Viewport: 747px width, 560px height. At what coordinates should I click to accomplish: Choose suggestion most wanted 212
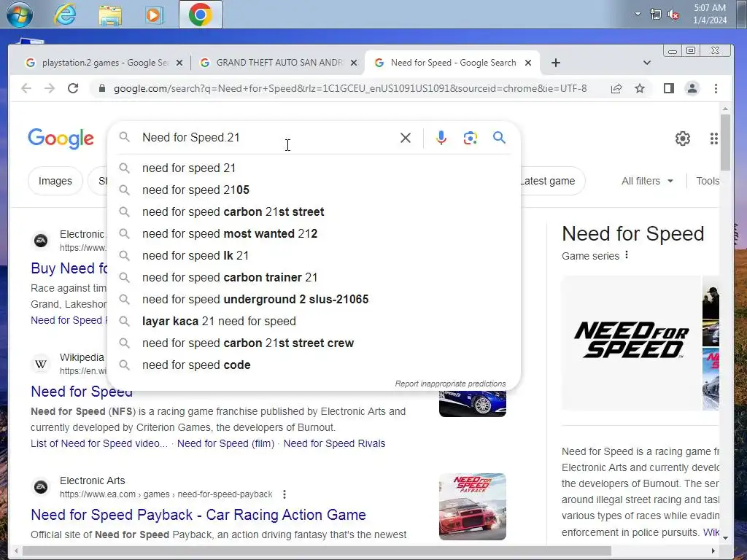pyautogui.click(x=314, y=234)
